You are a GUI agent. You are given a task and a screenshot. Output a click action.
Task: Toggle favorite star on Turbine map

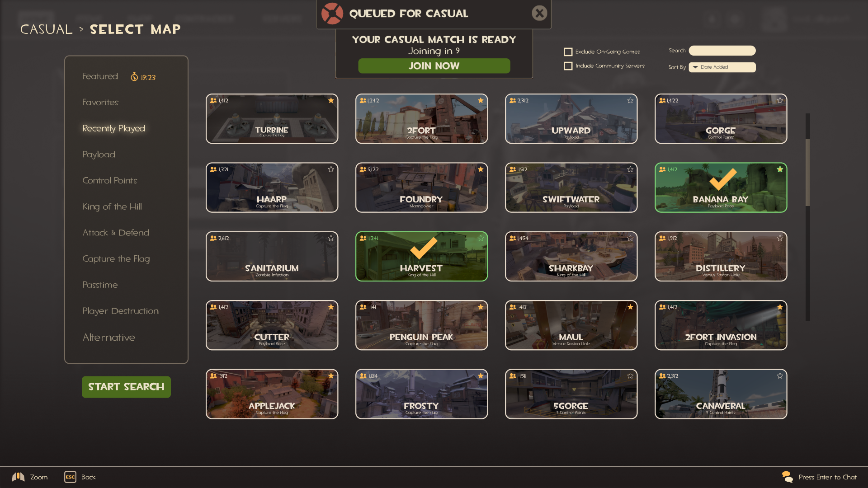(x=331, y=100)
